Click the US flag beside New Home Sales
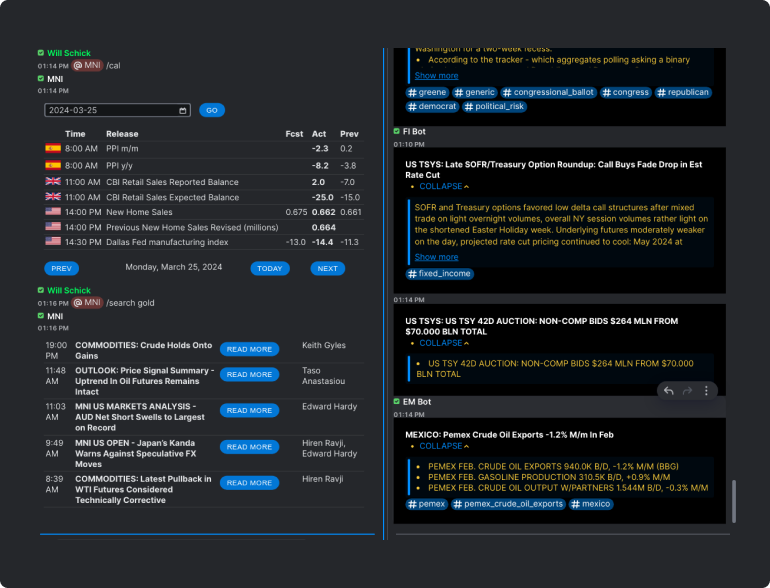Image resolution: width=770 pixels, height=588 pixels. pyautogui.click(x=53, y=212)
